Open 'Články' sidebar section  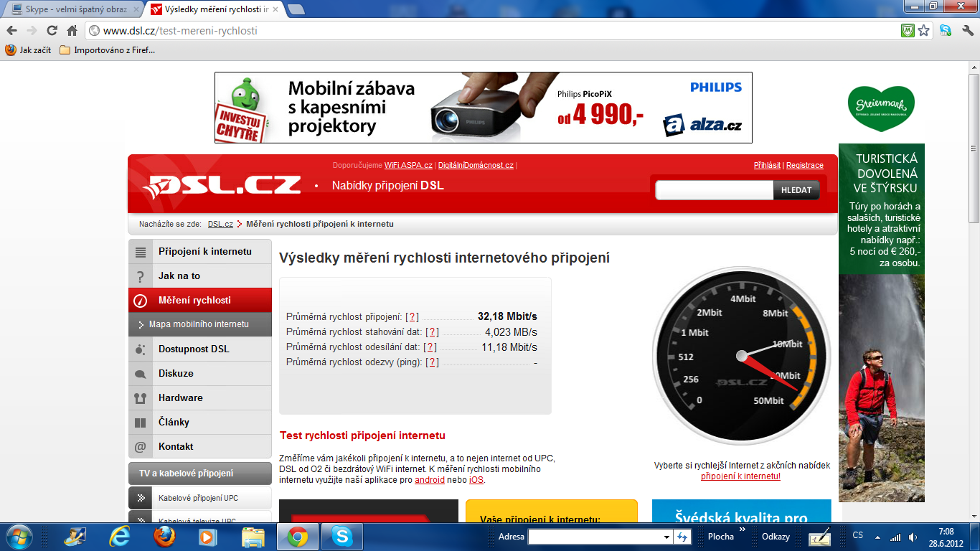point(200,423)
